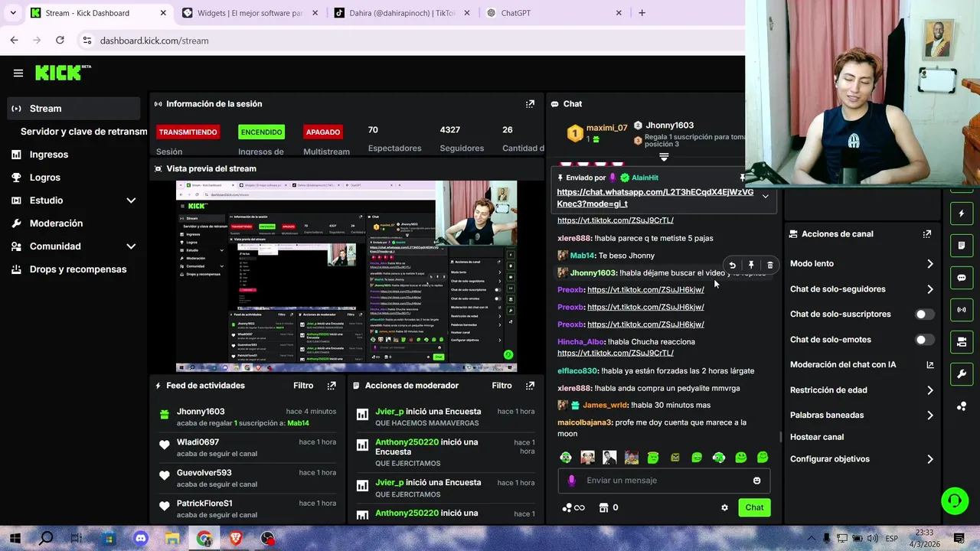This screenshot has height=551, width=980.
Task: Click the points infinity icon below chat
Action: pyautogui.click(x=573, y=507)
